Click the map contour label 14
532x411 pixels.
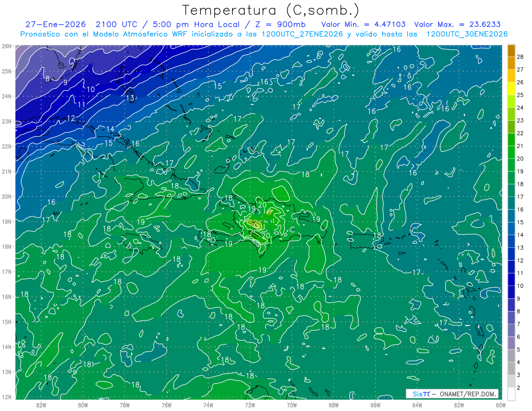tap(110, 129)
